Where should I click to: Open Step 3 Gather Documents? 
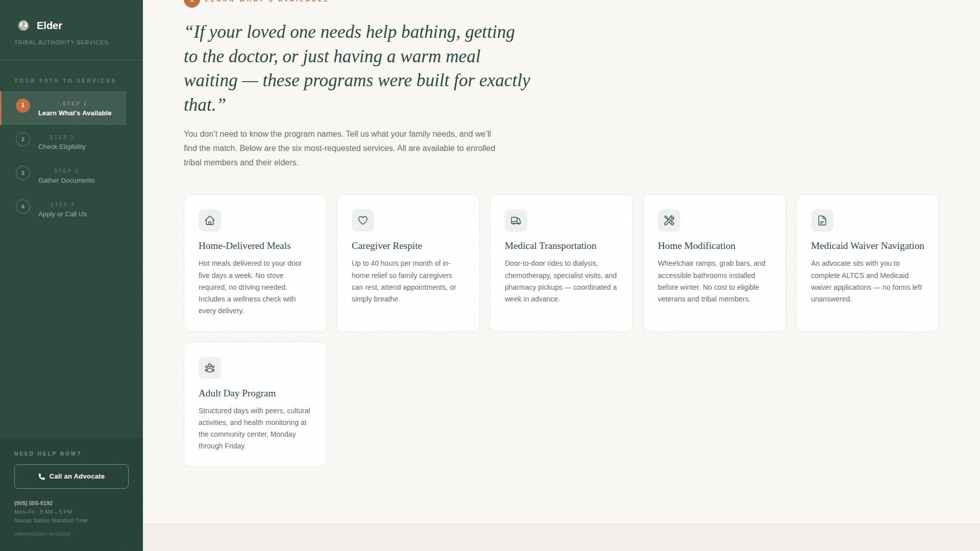66,176
